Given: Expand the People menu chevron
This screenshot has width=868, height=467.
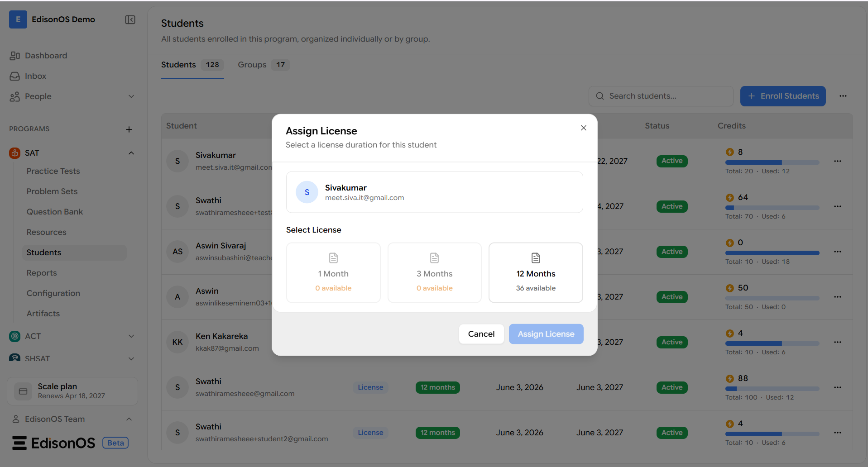Looking at the screenshot, I should [131, 96].
